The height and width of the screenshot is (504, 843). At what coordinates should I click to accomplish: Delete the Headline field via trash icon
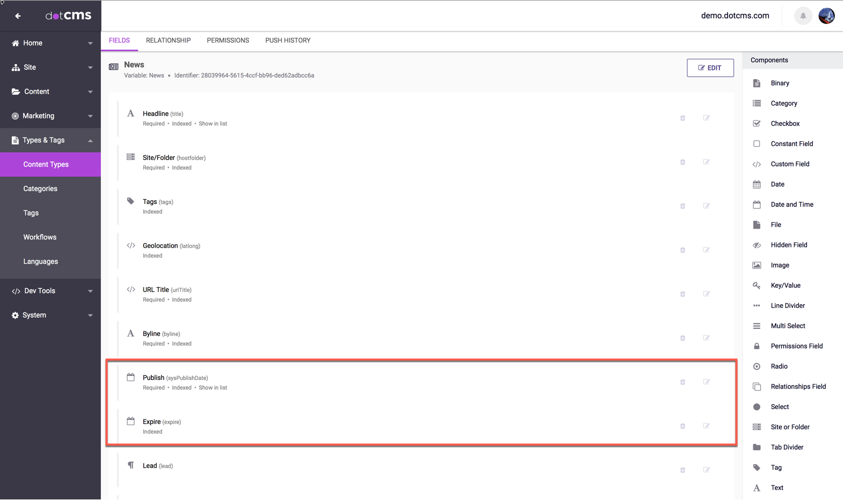[683, 118]
